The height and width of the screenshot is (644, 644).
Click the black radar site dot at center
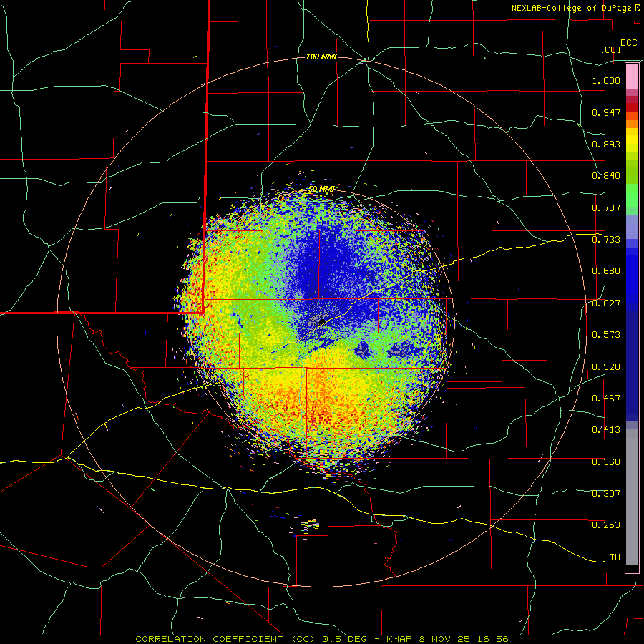pos(322,321)
